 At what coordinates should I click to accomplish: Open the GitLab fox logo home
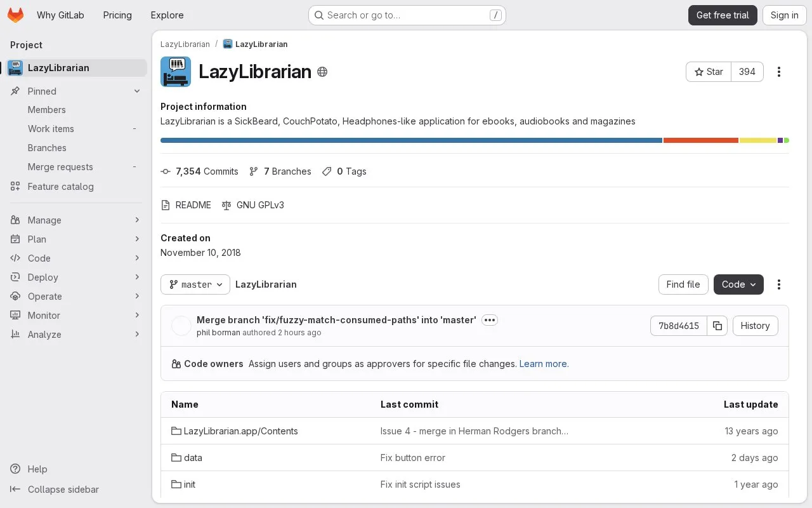(x=15, y=15)
